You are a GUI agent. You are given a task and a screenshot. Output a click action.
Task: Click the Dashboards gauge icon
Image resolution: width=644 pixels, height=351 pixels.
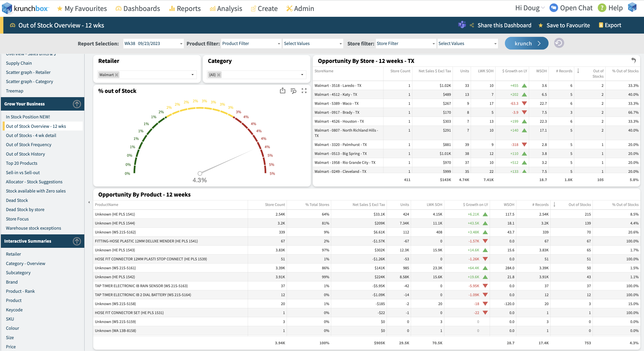[119, 9]
